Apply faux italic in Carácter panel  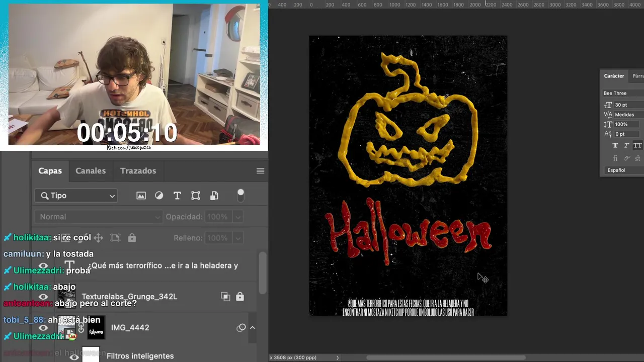[626, 145]
